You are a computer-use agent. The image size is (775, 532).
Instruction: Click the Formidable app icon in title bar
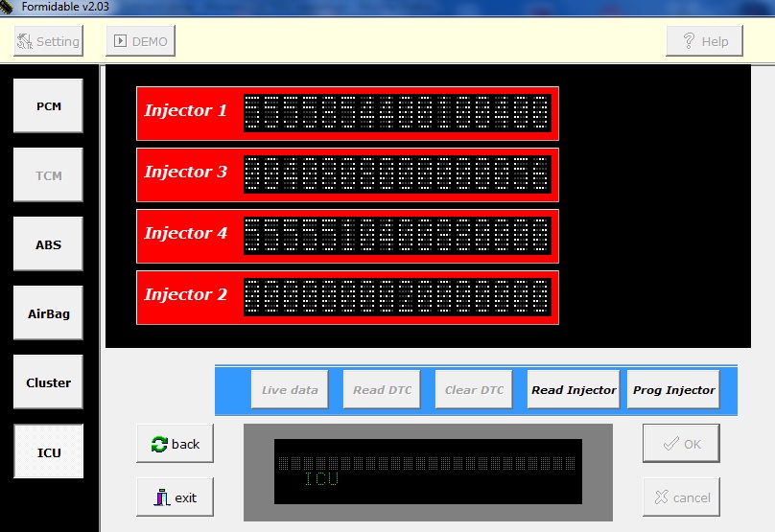pos(8,8)
